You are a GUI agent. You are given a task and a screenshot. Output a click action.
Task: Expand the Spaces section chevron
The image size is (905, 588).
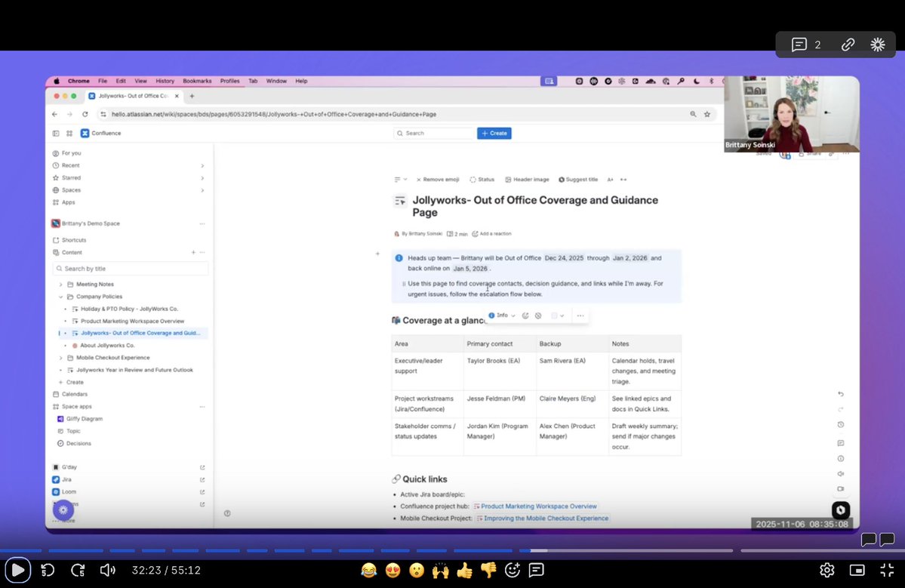pos(202,190)
